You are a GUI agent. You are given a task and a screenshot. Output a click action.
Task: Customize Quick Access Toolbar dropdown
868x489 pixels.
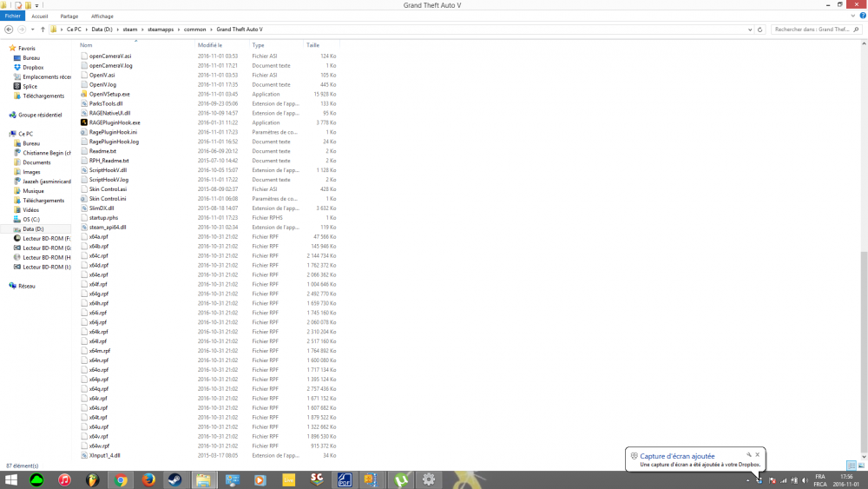point(36,5)
